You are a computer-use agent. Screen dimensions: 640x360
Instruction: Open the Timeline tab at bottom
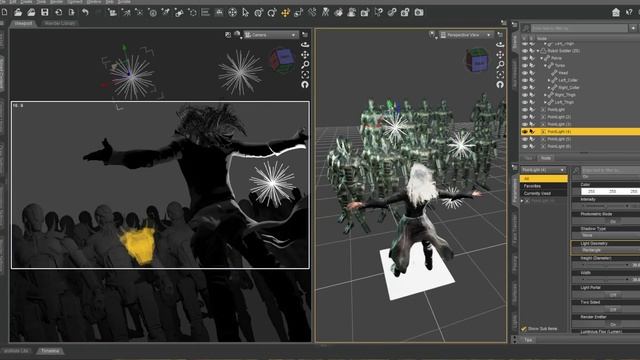pos(50,351)
